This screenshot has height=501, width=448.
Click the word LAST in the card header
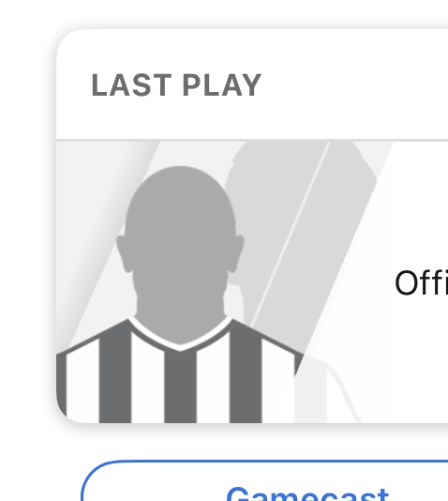click(x=131, y=85)
